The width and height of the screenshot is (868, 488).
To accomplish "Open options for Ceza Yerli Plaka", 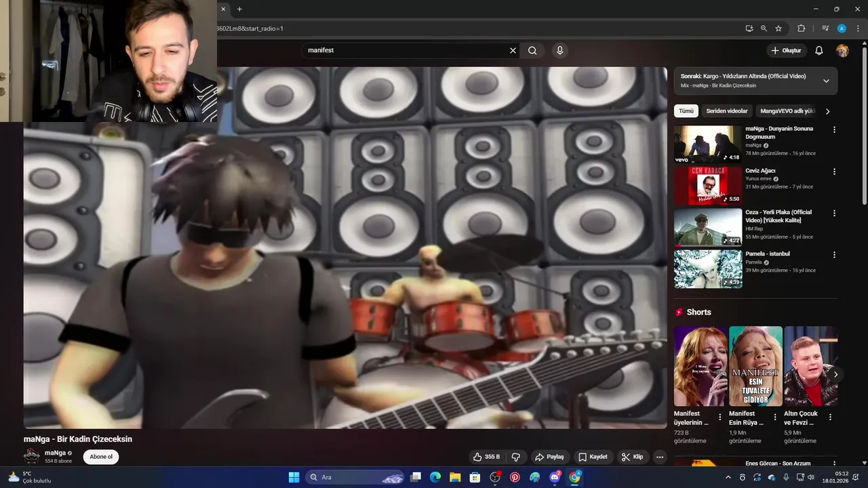I will click(x=834, y=213).
